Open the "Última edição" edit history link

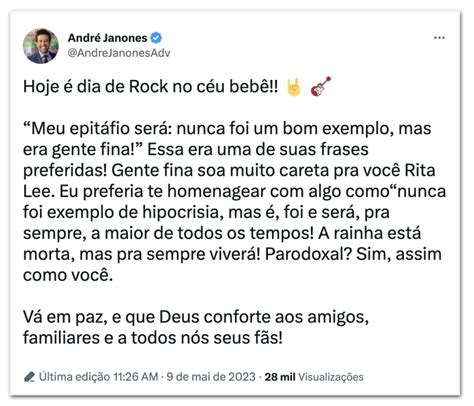coord(74,377)
